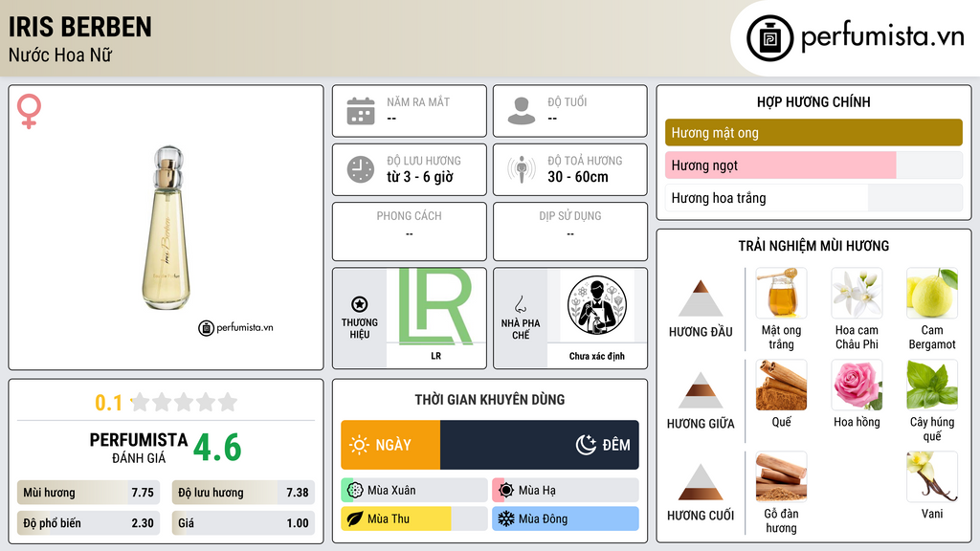Click the person icon beside Độ tuổi

[x=522, y=111]
